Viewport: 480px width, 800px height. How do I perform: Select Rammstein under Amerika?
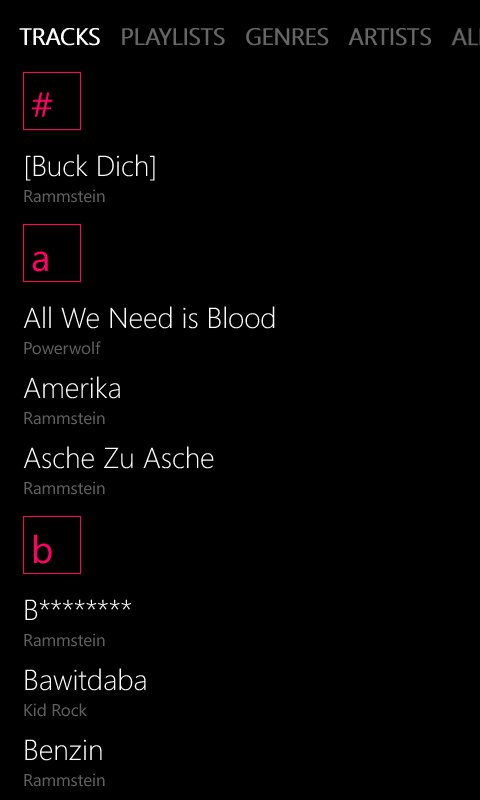pos(64,418)
